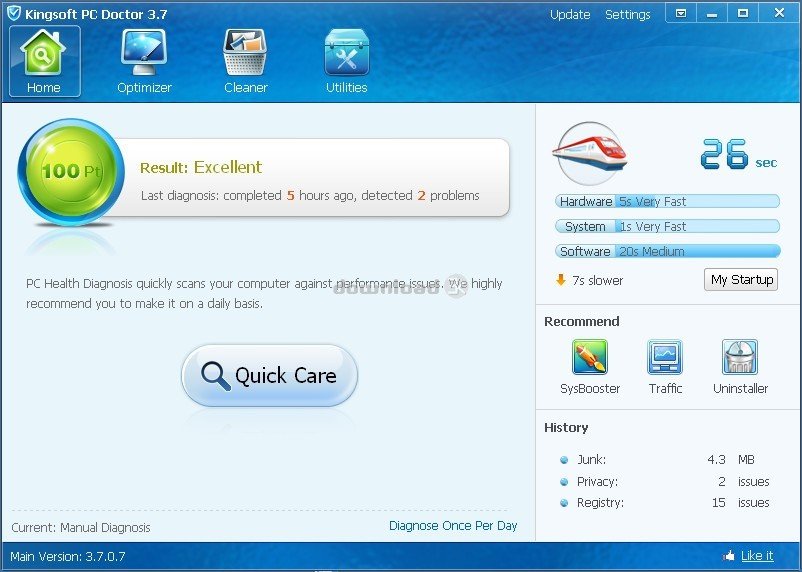
Task: Open My Startup manager
Action: 741,279
